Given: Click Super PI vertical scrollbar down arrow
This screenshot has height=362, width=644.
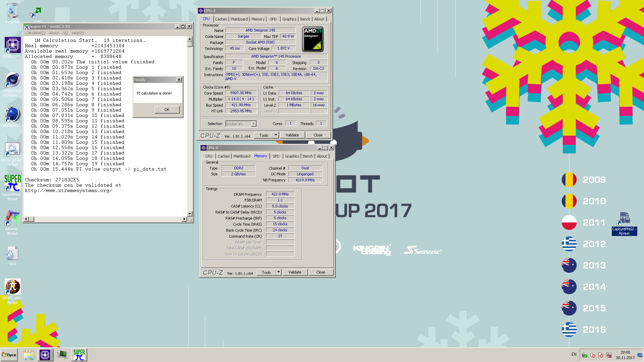Looking at the screenshot, I should click(190, 214).
